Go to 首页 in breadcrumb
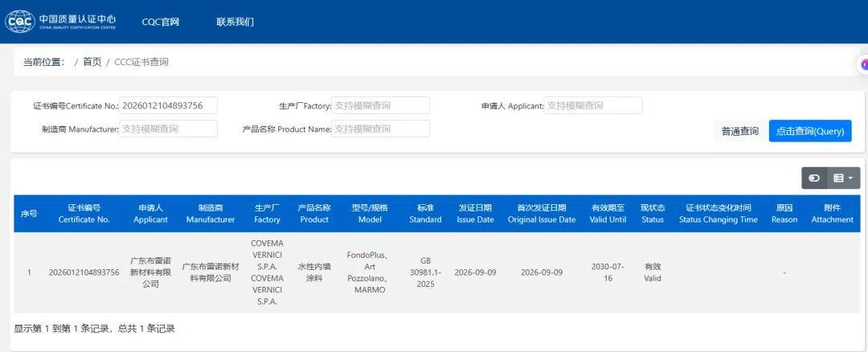 92,62
